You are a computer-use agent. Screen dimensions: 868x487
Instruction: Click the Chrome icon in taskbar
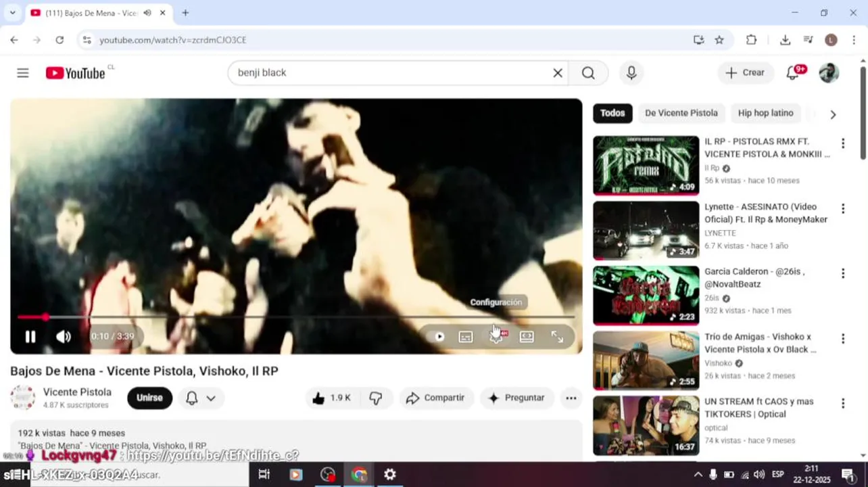359,474
